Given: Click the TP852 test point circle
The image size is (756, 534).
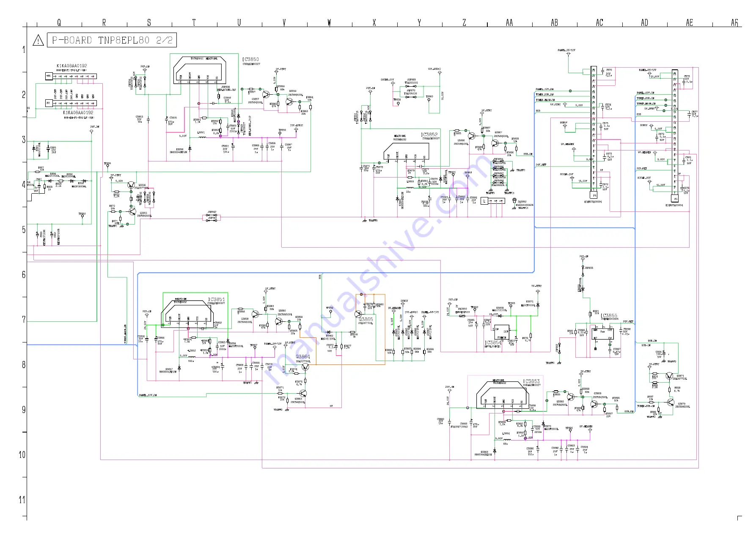Looking at the screenshot, I should [x=82, y=216].
